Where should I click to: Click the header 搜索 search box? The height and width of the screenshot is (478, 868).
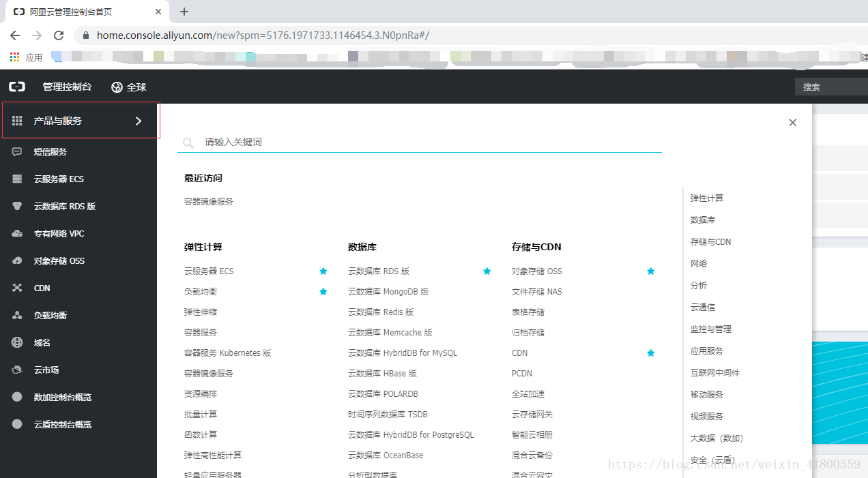coord(831,87)
